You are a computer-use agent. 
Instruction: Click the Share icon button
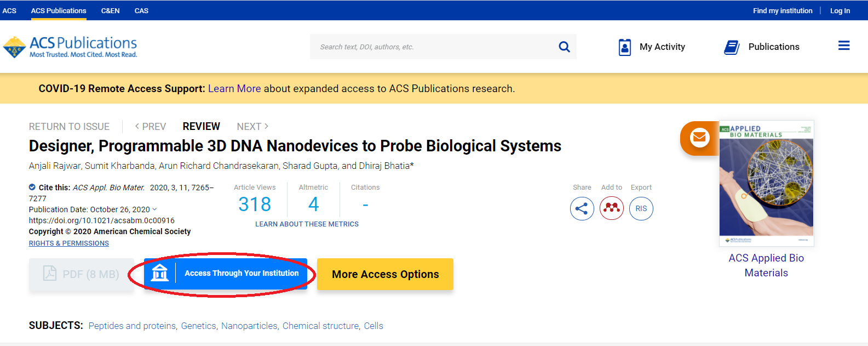point(582,208)
